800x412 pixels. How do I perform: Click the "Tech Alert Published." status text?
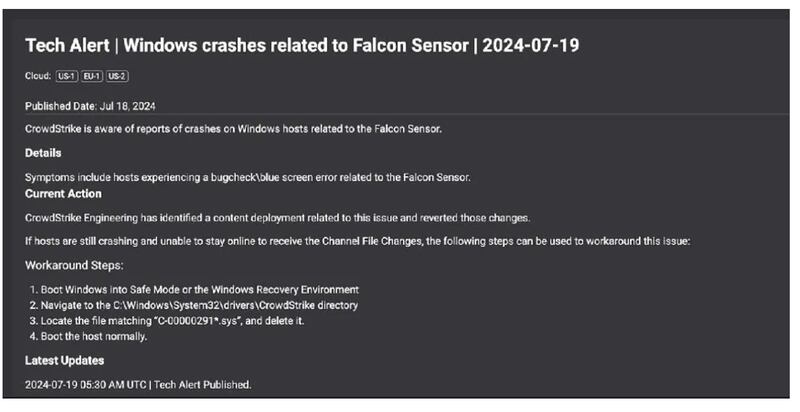(209, 384)
